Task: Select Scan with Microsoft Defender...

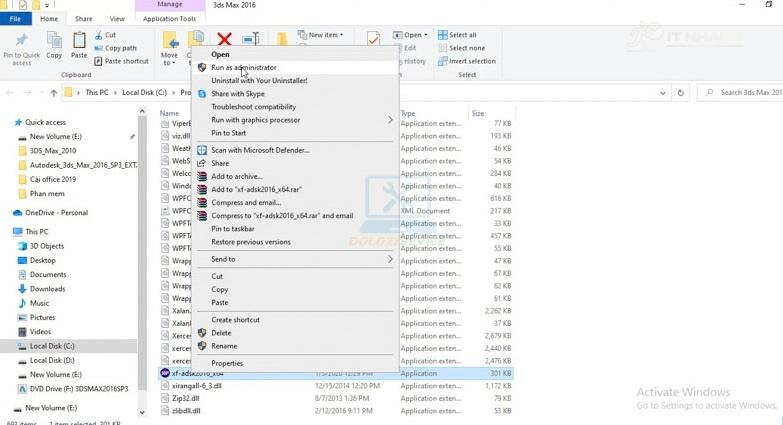Action: pyautogui.click(x=295, y=150)
